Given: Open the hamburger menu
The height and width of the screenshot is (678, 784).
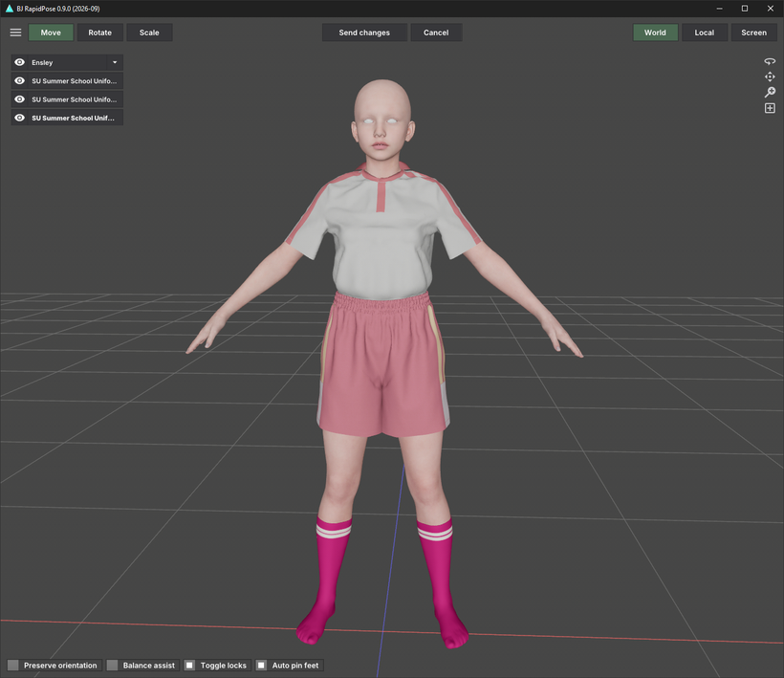Looking at the screenshot, I should [x=15, y=33].
